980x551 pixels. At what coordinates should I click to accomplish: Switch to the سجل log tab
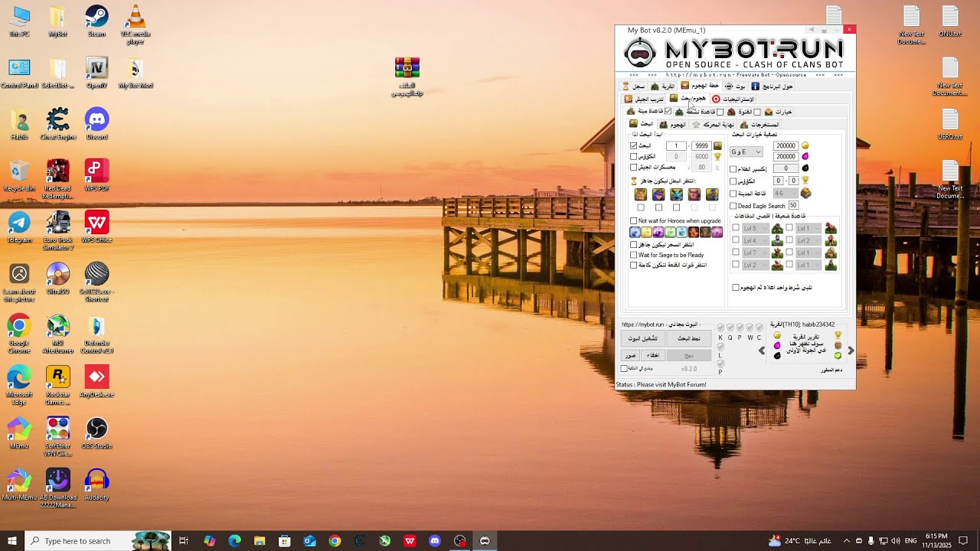coord(634,86)
